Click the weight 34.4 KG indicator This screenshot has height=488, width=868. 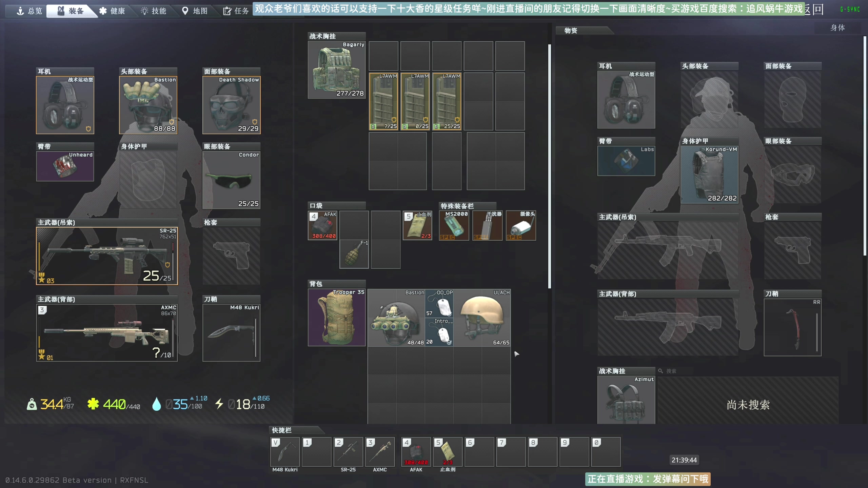[x=51, y=404]
